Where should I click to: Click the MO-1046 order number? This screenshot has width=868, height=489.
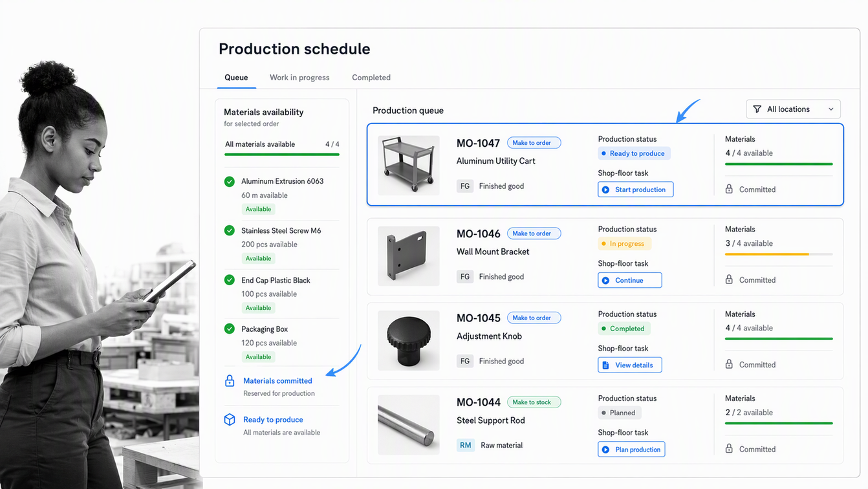[478, 234]
